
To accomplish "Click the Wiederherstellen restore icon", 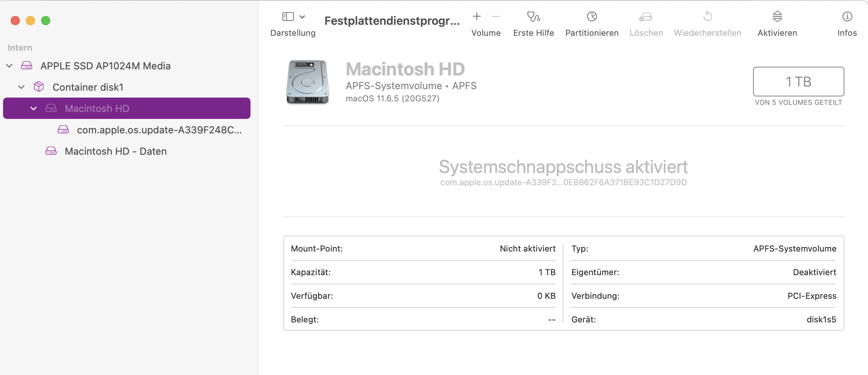I will point(707,17).
